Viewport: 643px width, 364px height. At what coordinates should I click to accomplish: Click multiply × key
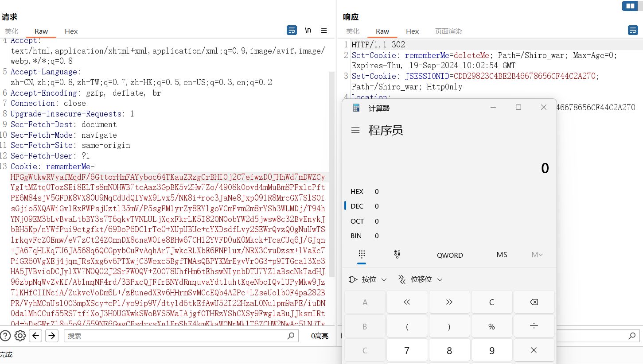pos(534,350)
